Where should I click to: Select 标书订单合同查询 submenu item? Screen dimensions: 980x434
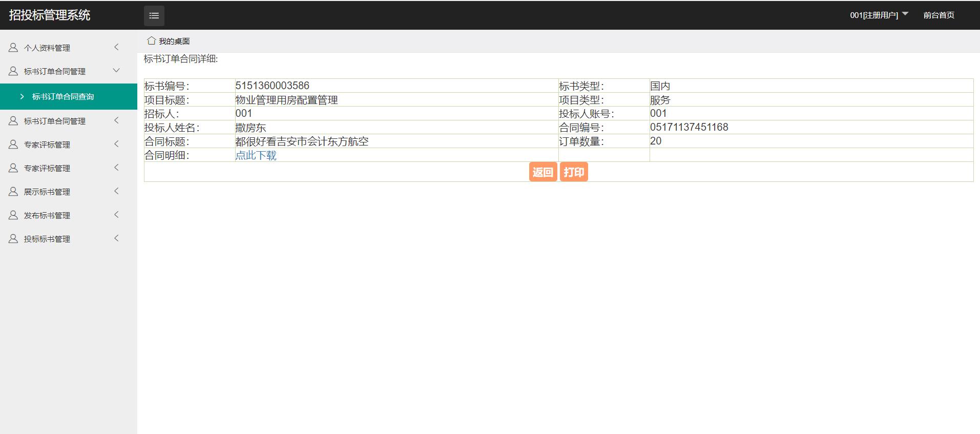coord(69,96)
